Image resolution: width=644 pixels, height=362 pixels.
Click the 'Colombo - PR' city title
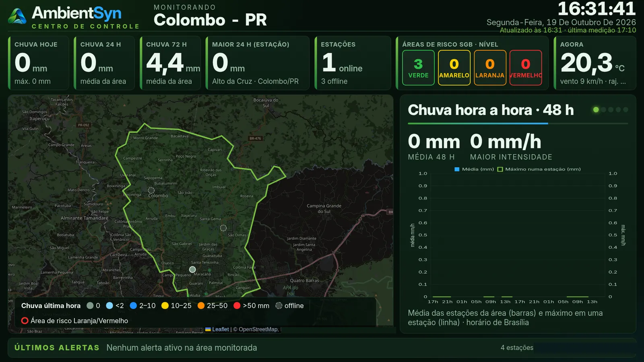[x=210, y=20]
